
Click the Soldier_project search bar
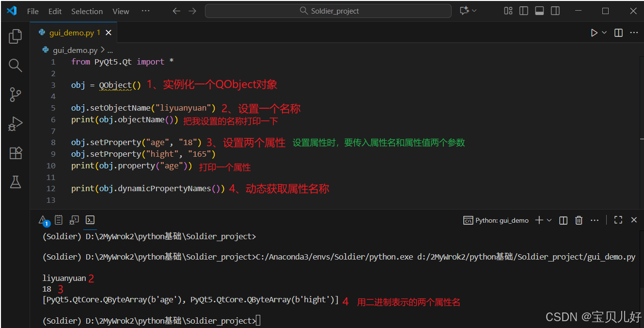pyautogui.click(x=328, y=10)
